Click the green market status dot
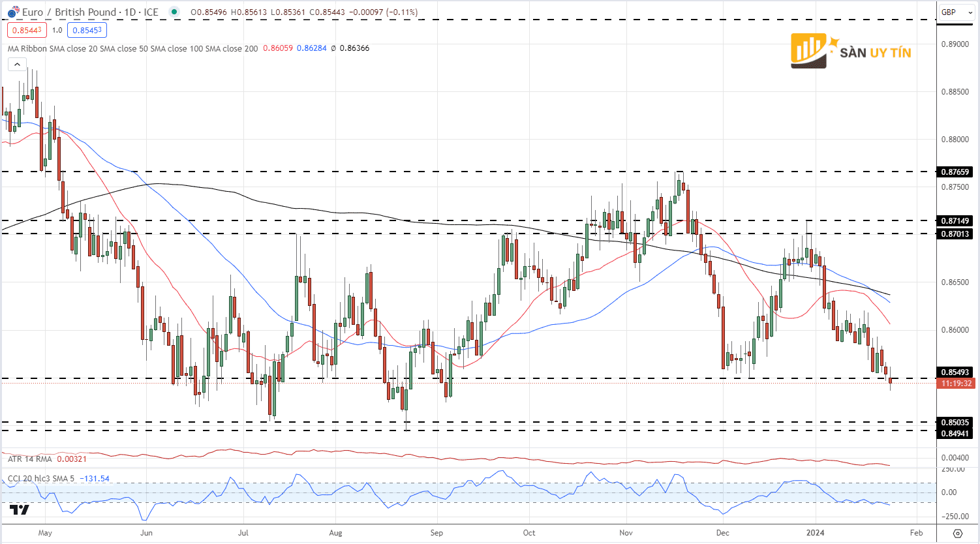 click(173, 12)
